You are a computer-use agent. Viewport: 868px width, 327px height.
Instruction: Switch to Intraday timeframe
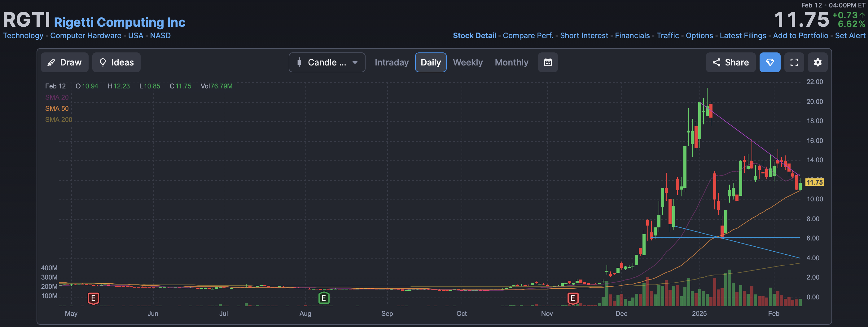392,62
